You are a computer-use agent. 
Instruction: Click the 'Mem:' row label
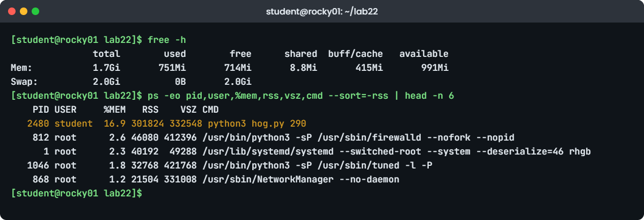tap(21, 68)
